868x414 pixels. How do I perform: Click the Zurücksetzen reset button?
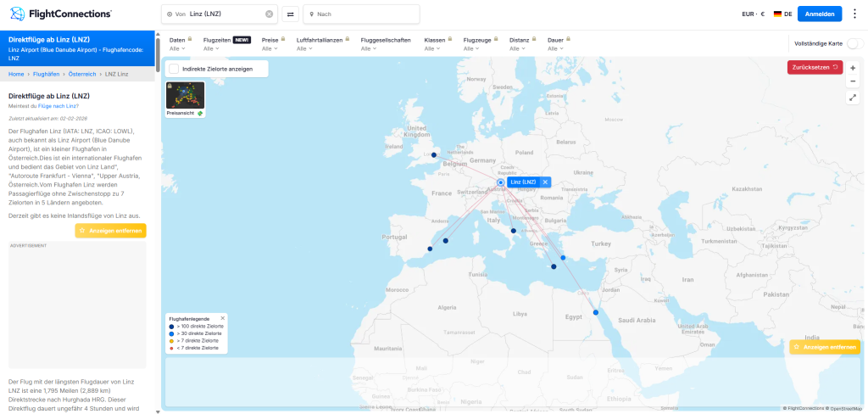[x=815, y=67]
